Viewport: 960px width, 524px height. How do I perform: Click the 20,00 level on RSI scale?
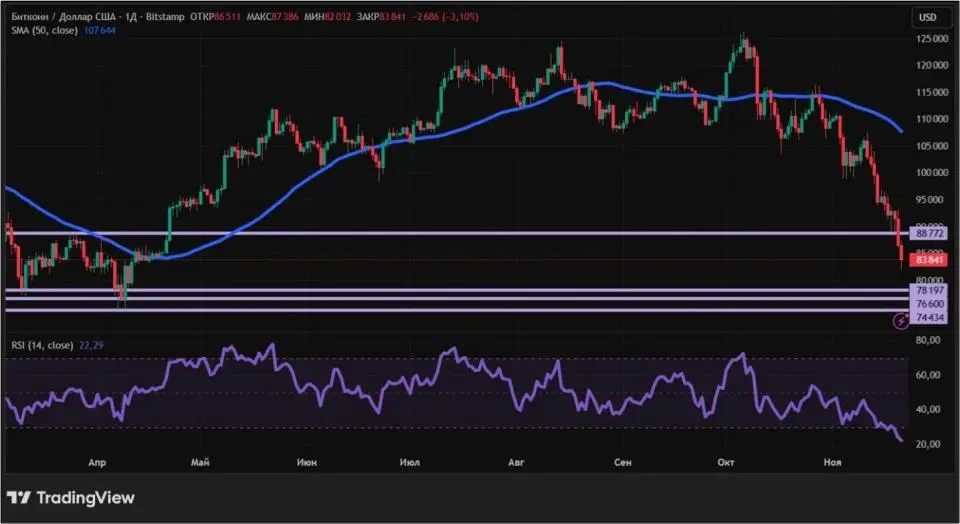tap(929, 444)
